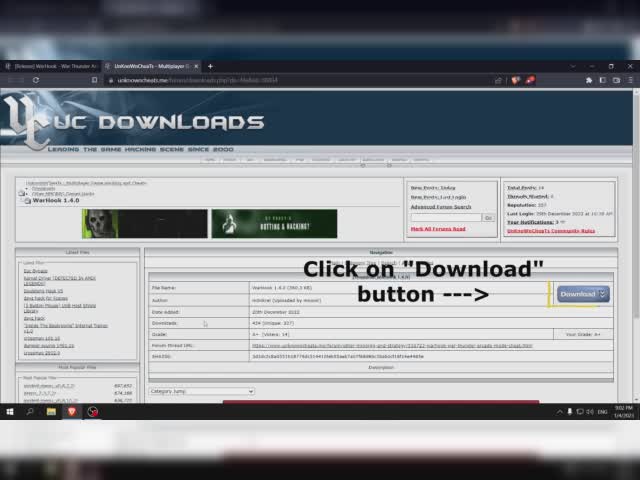Open the taskbar clock and date
This screenshot has width=640, height=480.
[x=624, y=412]
